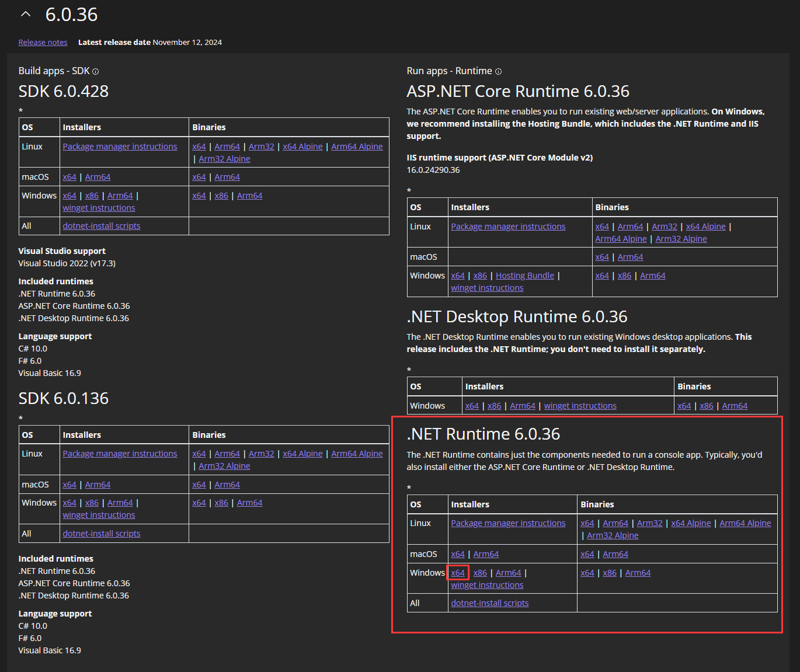The height and width of the screenshot is (672, 800).
Task: Open .NET Runtime 6.0.36 winget instructions
Action: click(487, 585)
